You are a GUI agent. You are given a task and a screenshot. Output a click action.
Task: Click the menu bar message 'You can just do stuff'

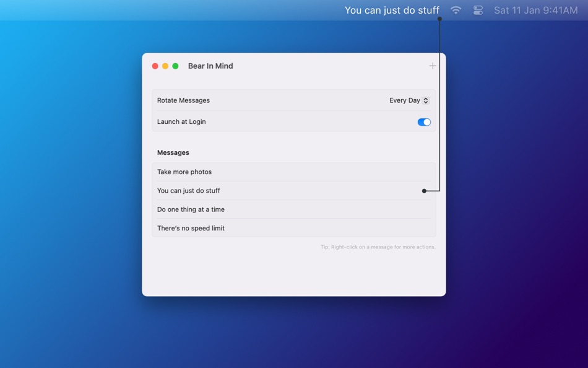point(392,10)
